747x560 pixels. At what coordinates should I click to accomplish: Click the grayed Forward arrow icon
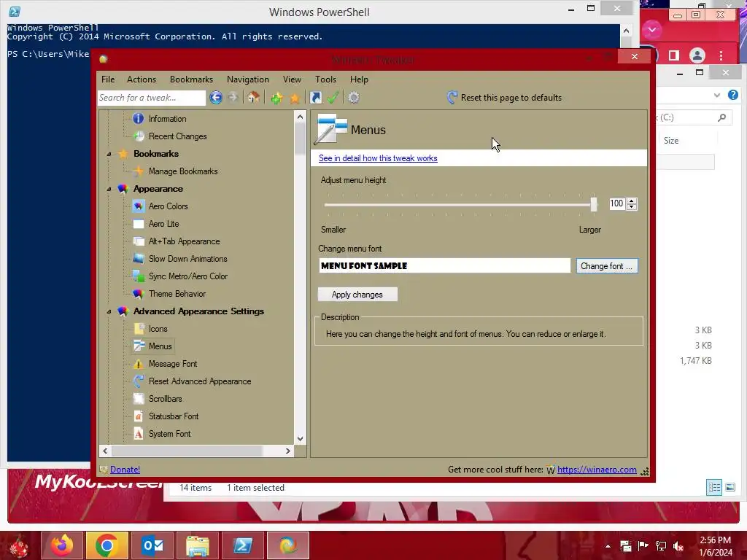click(233, 98)
